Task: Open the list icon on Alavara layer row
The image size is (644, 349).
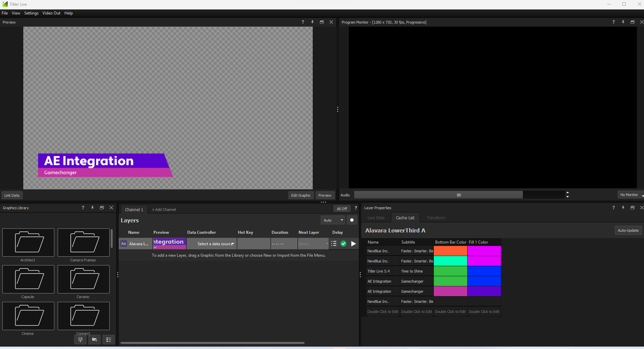Action: point(334,244)
